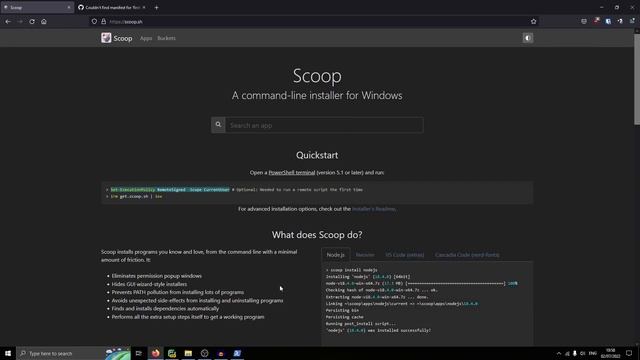Click the Set-ExecutionPolicy command line
Viewport: 640px width, 360px height.
(x=170, y=190)
